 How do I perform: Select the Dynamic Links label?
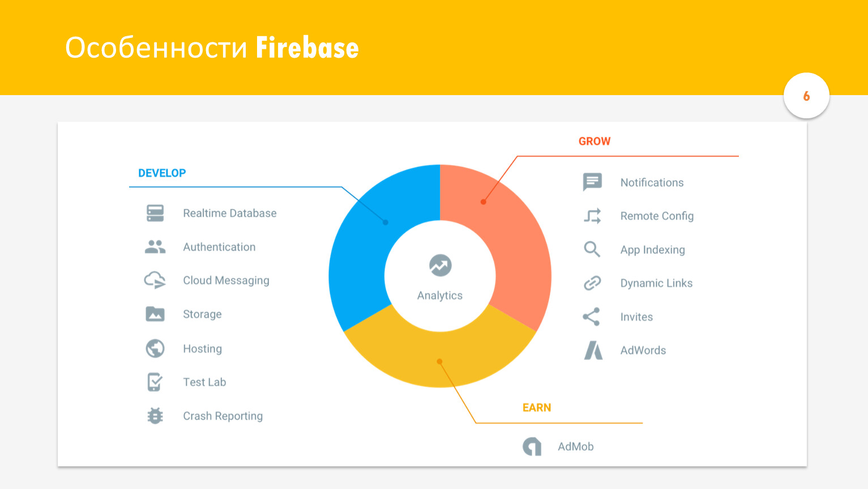pyautogui.click(x=656, y=283)
